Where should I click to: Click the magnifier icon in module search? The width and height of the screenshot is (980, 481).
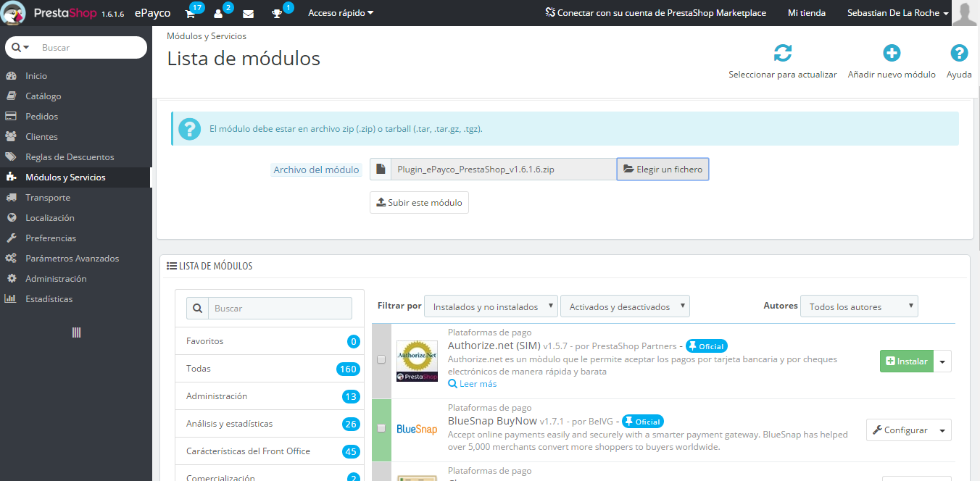197,309
